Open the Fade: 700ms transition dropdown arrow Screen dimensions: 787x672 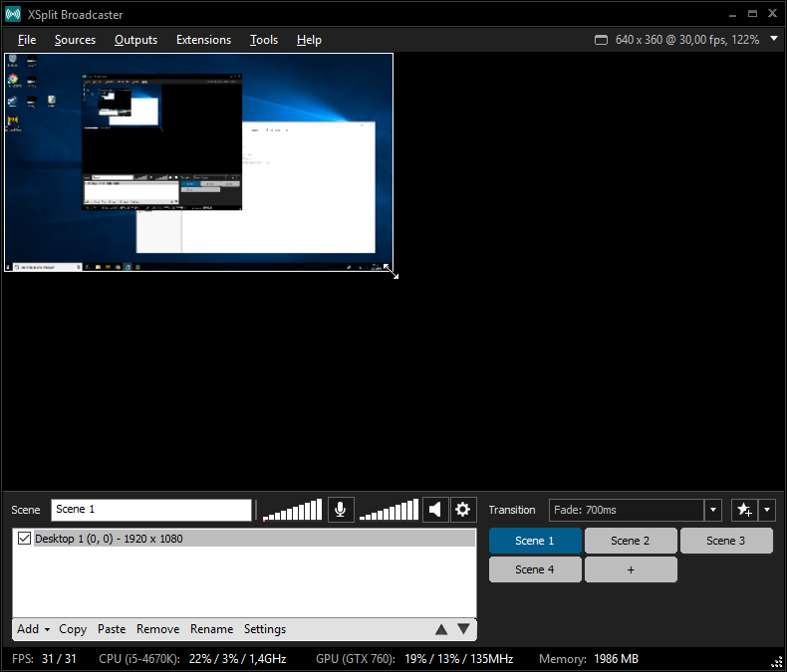tap(712, 510)
